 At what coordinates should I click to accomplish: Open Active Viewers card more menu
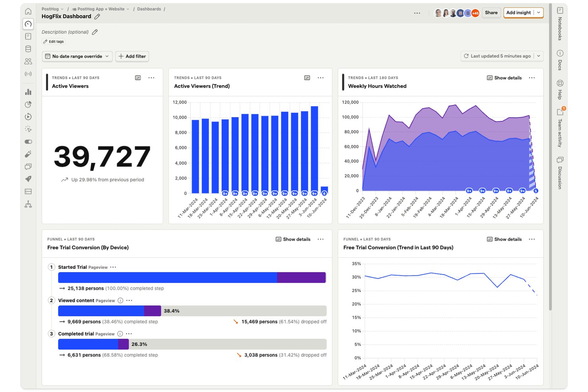151,78
